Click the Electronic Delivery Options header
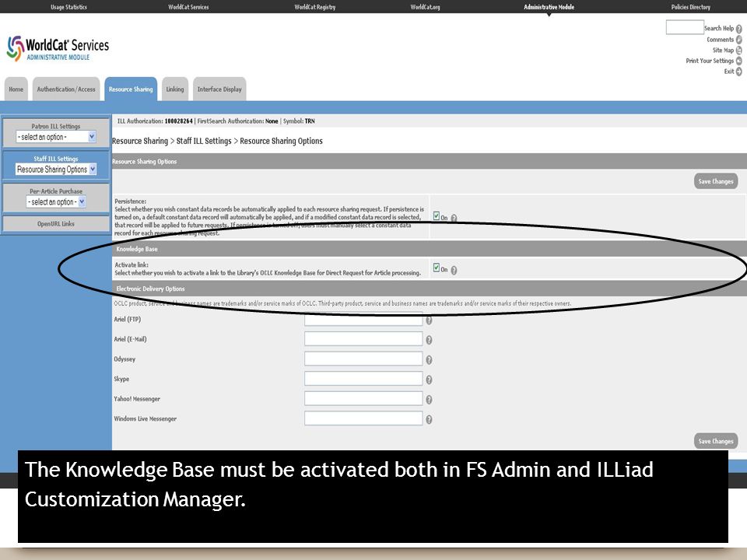The width and height of the screenshot is (747, 560). click(430, 289)
